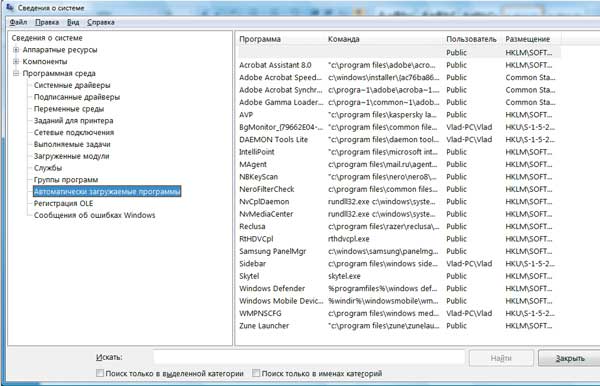Screen dimensions: 600x386
Task: Select Загруженные модули in the tree
Action: (72, 156)
